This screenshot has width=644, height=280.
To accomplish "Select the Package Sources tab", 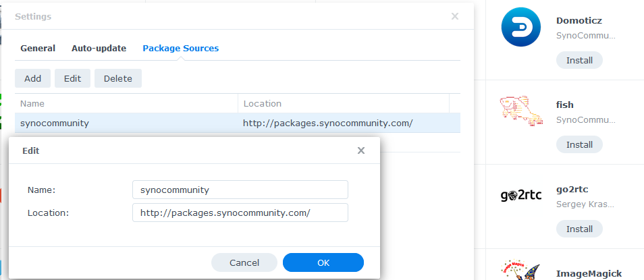I will [180, 49].
